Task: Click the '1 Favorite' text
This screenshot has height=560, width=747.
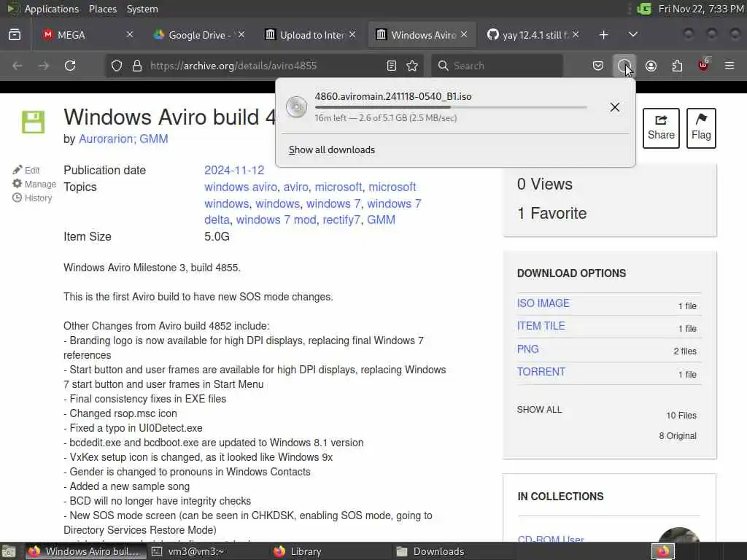Action: tap(551, 214)
